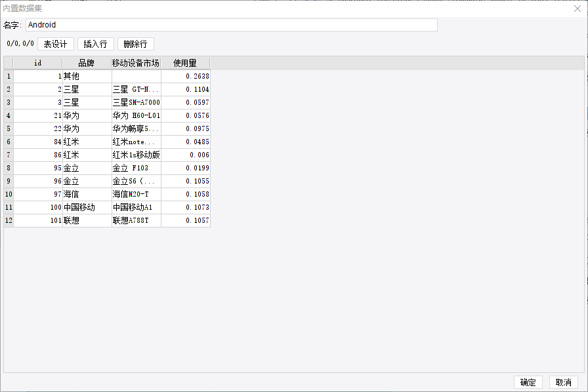Select the usage value 0.0199
The image size is (588, 392).
click(186, 168)
